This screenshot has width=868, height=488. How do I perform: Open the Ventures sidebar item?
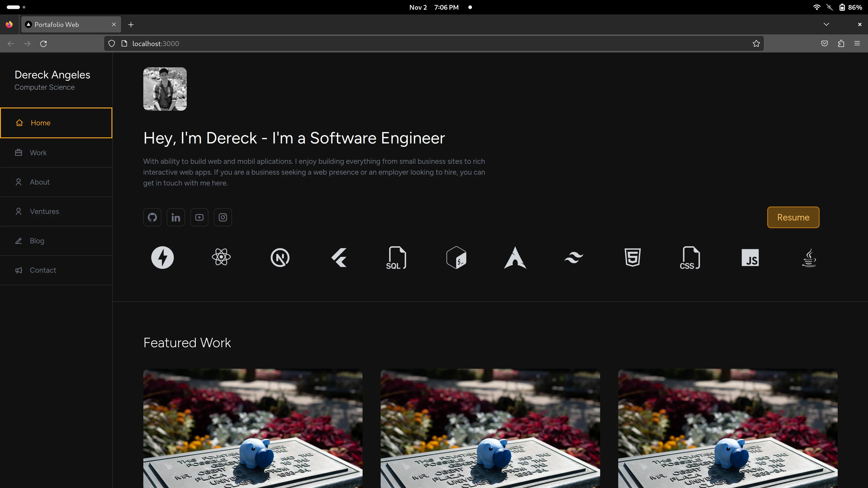[x=44, y=211]
